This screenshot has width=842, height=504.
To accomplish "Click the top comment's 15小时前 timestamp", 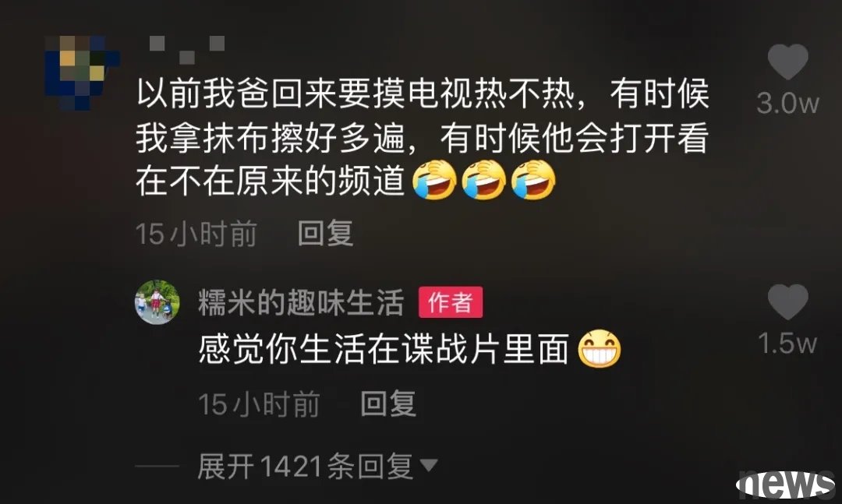I will pos(196,234).
